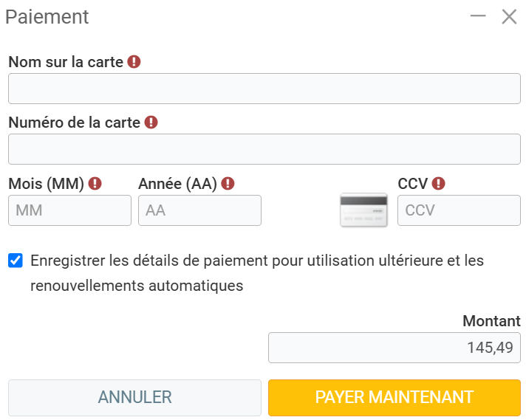Click the Montant label text

click(x=491, y=321)
